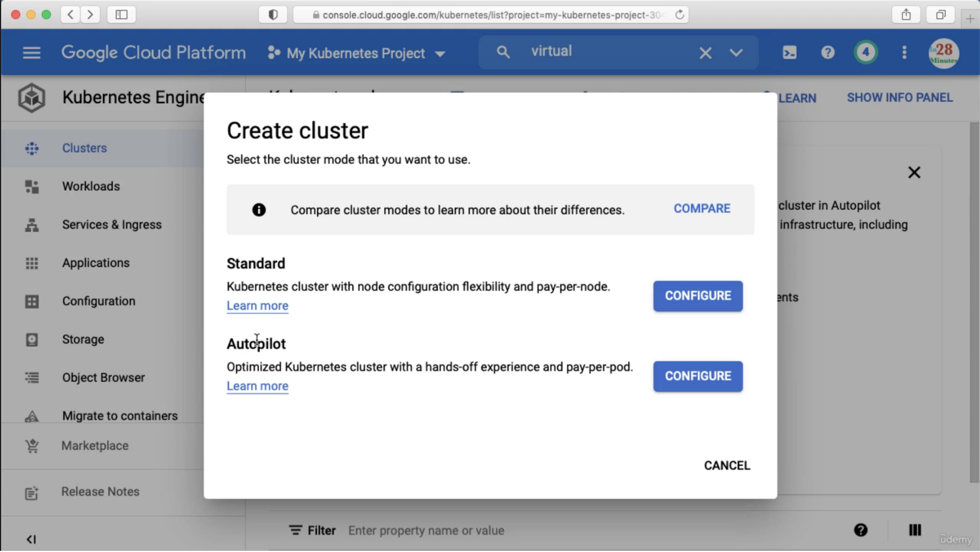Select Workloads in the sidebar
This screenshot has height=552, width=980.
coord(91,187)
